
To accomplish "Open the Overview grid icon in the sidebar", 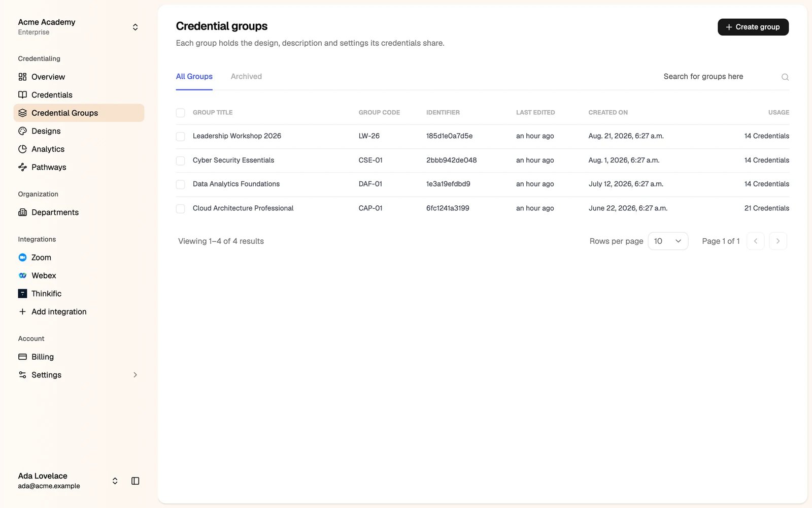I will [x=22, y=77].
